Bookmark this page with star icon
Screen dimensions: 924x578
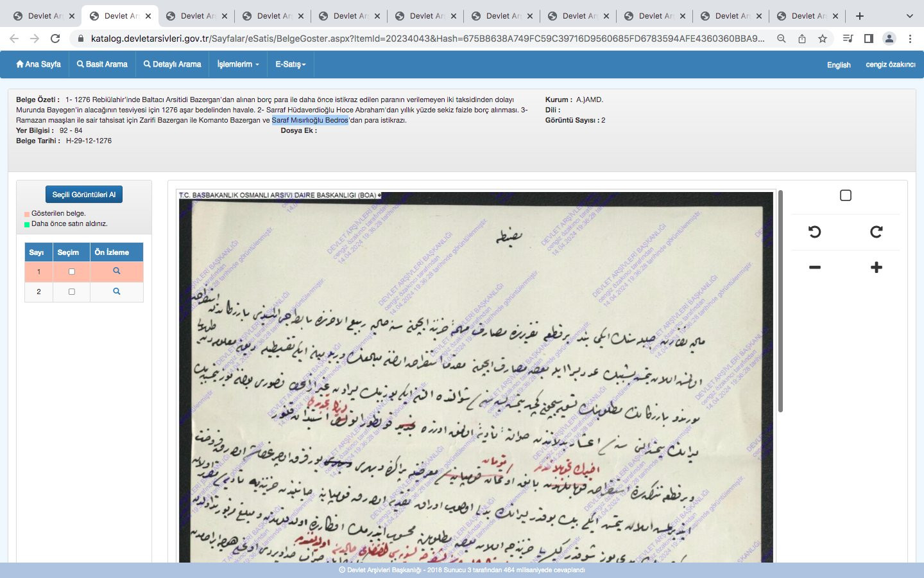[x=823, y=39]
